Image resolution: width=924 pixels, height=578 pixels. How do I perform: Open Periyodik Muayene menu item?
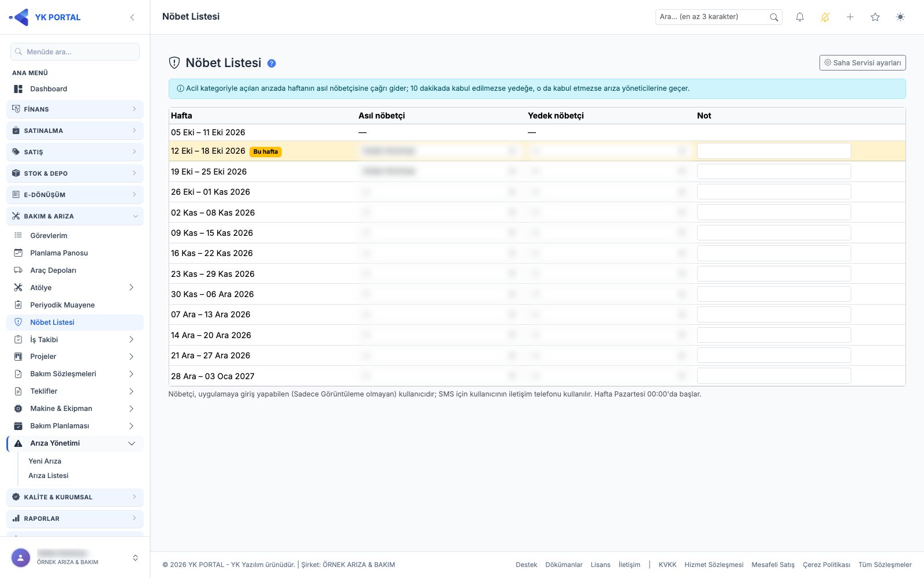click(x=75, y=305)
